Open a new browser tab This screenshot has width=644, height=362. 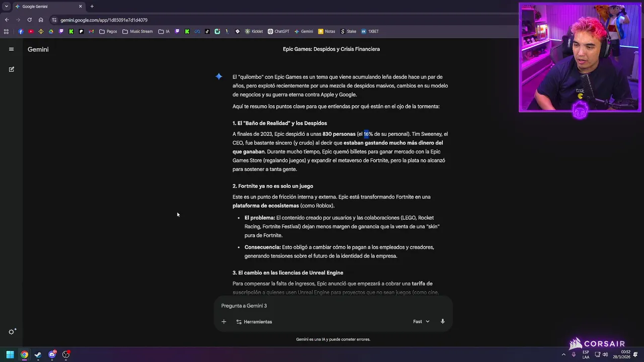point(92,7)
